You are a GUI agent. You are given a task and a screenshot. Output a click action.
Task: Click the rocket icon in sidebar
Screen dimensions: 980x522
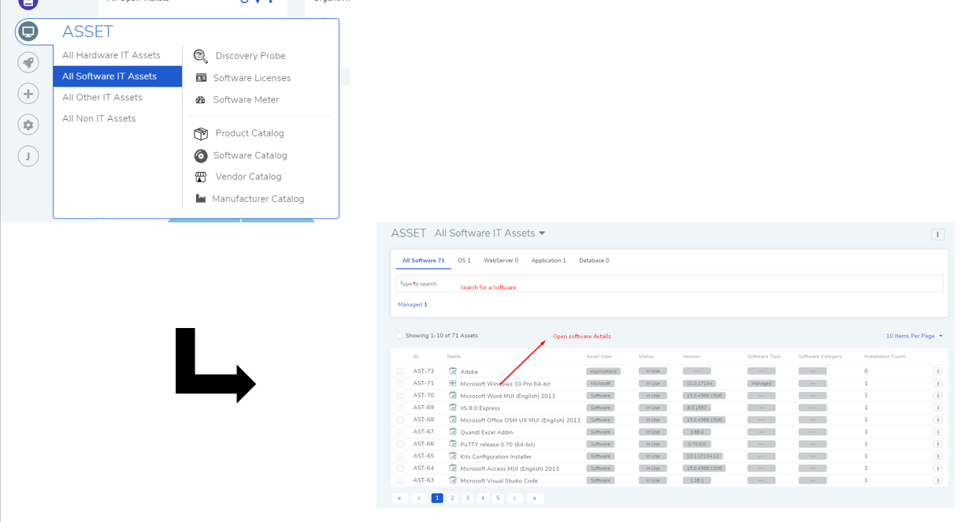(28, 63)
